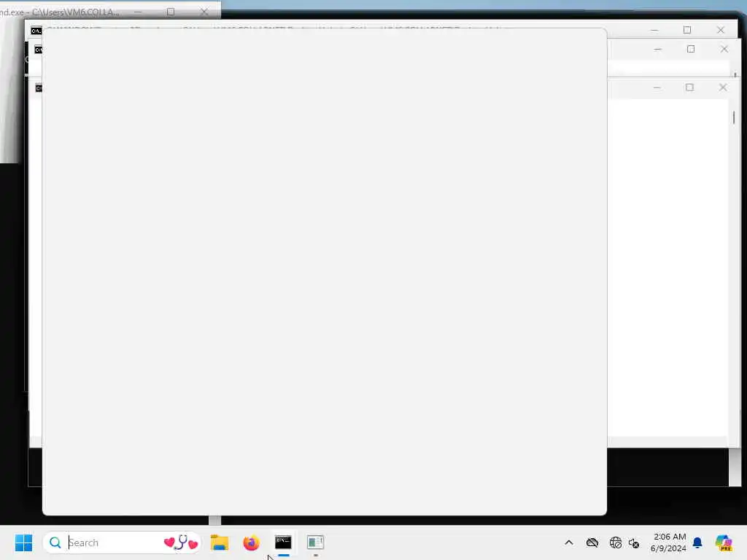Maximize the topmost cmd.exe window

171,12
